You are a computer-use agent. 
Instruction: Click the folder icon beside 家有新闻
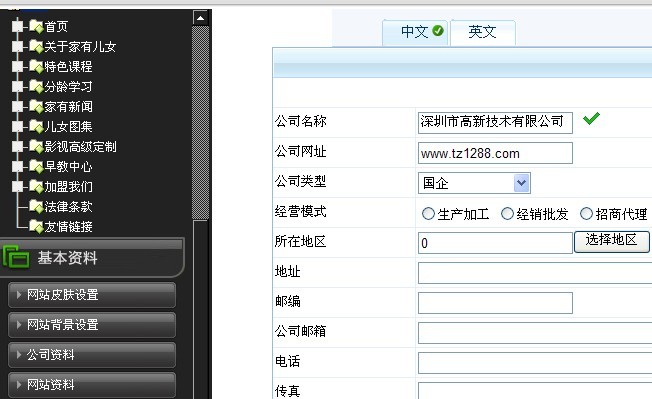(37, 106)
